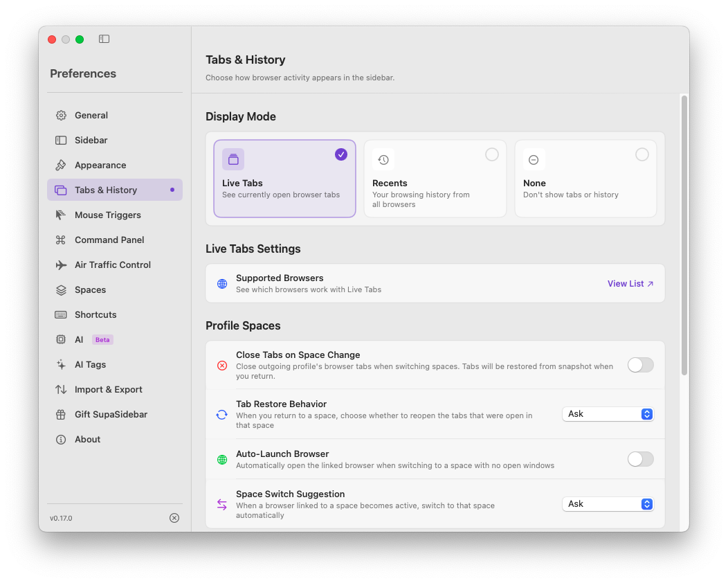Image resolution: width=728 pixels, height=583 pixels.
Task: Click the Air Traffic Control airplane icon
Action: (61, 265)
